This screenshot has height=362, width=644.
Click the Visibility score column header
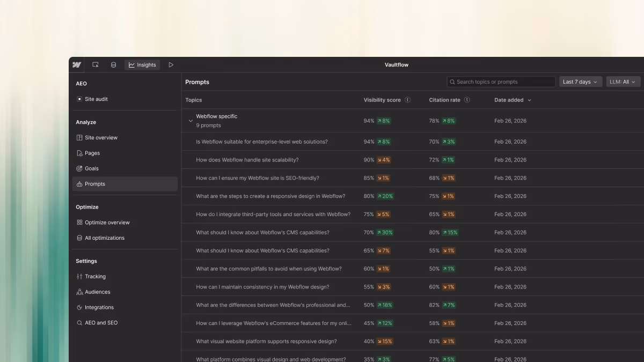pos(382,100)
